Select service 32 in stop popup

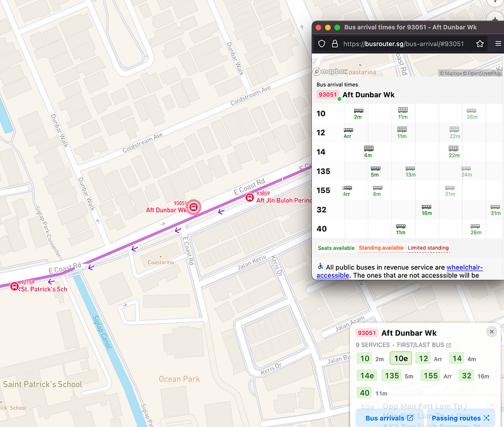[466, 376]
